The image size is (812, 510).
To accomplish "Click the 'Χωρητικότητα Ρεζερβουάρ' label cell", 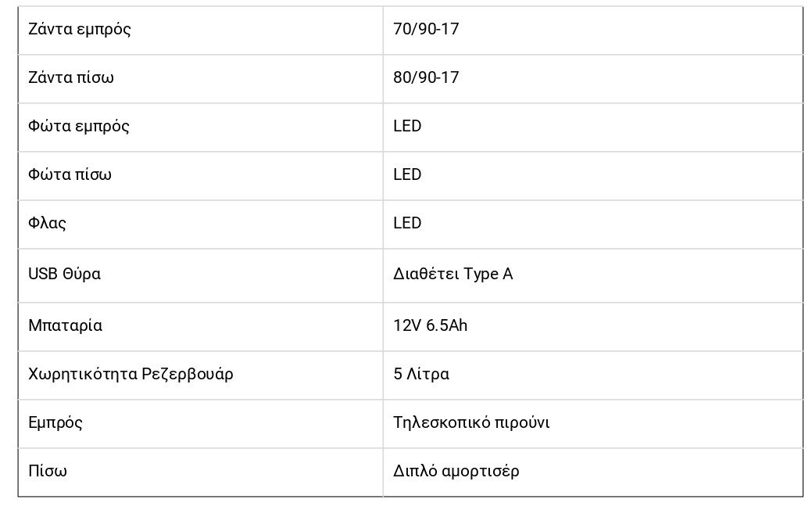I will click(131, 374).
